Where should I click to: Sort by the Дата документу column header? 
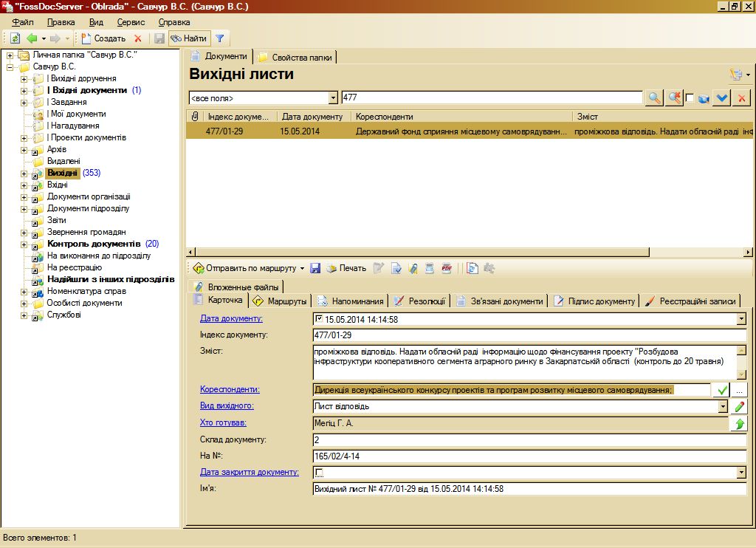(312, 116)
